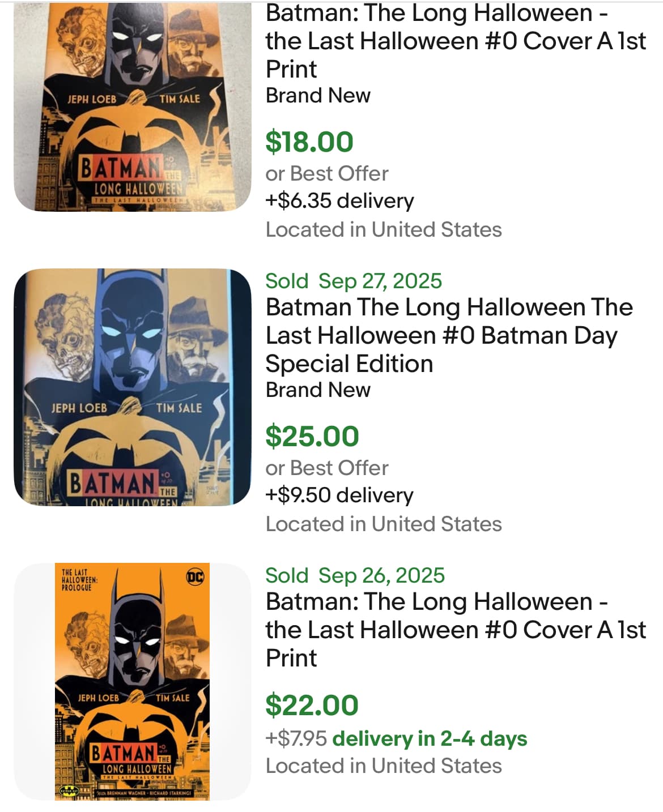Click "Brand New" on the Batman Day listing
This screenshot has width=663, height=812.
point(318,390)
